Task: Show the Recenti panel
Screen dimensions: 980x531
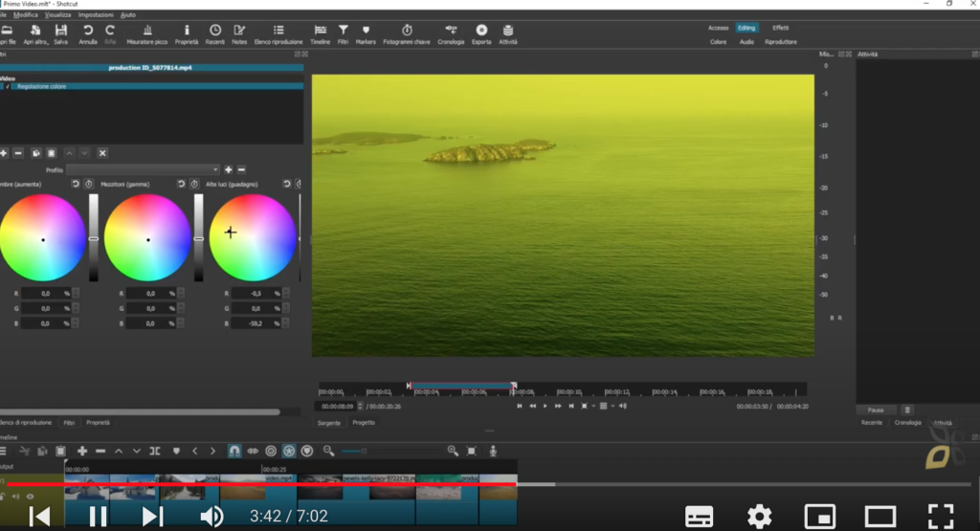Action: pos(215,34)
